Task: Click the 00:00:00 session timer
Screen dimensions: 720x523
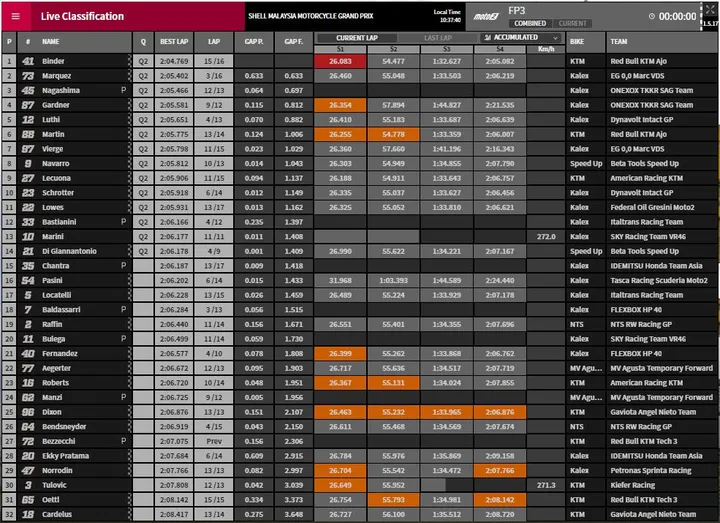Action: pos(677,17)
